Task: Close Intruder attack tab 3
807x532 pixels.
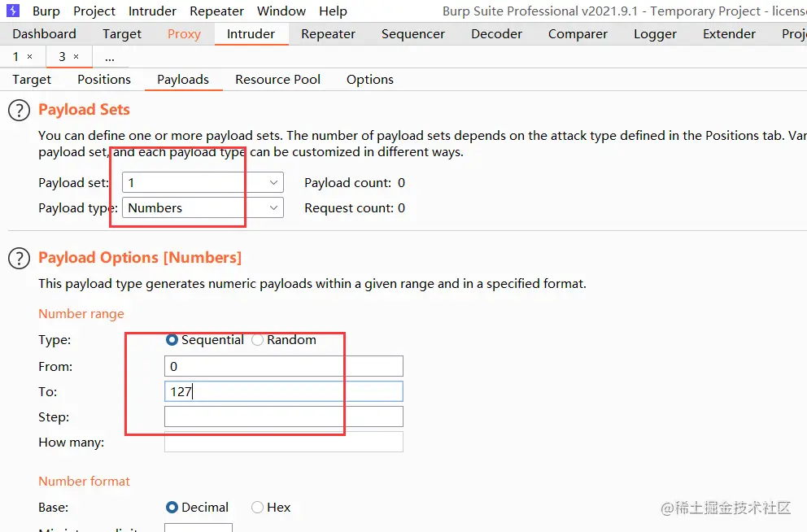Action: click(76, 57)
